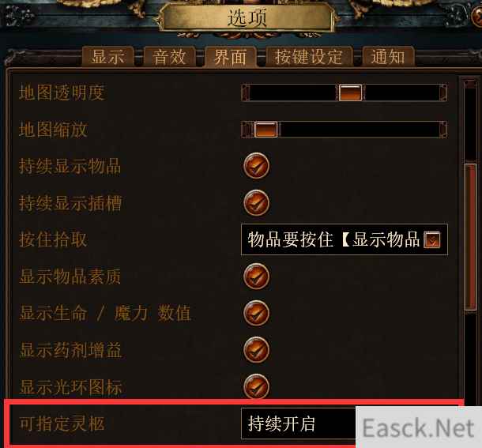Toggle the 持续显示物品 checkbox

(x=256, y=166)
